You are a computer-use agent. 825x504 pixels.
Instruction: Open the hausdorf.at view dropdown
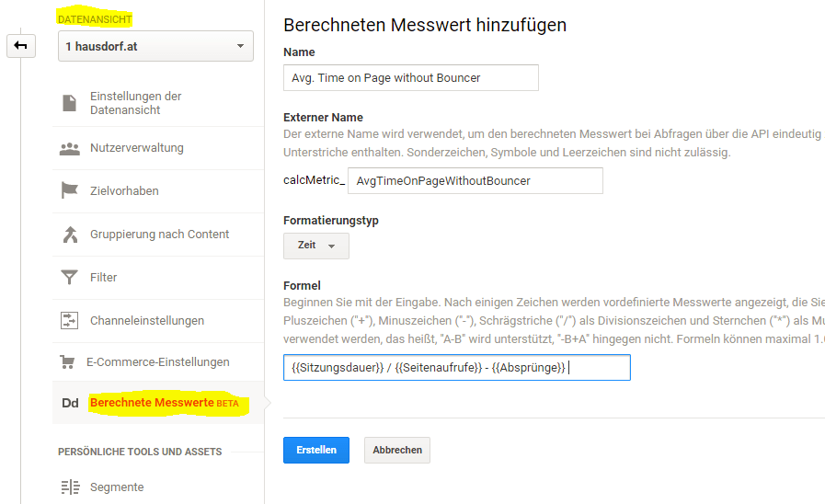click(x=155, y=46)
